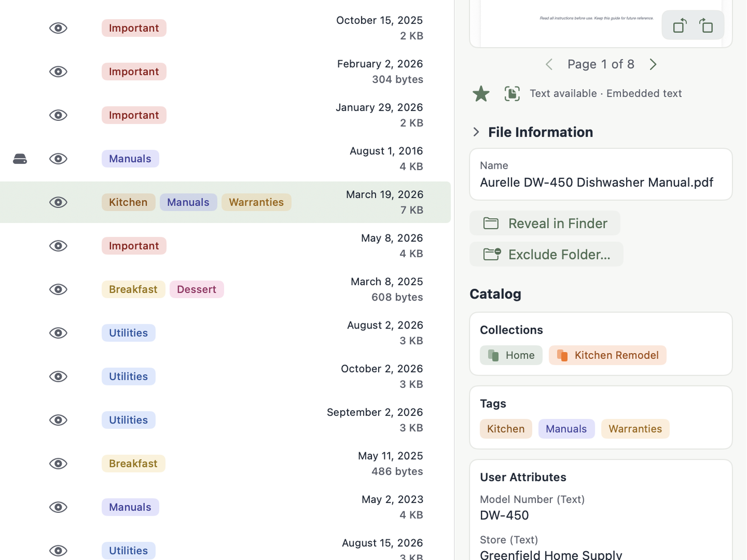Screen dimensions: 747x560
Task: Toggle the eye on the March 8, 2025 row
Action: point(58,289)
